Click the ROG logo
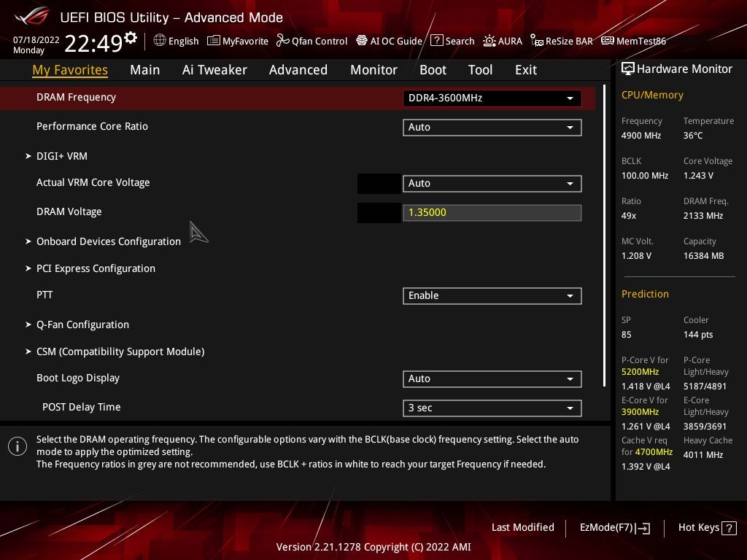The image size is (747, 560). (31, 16)
